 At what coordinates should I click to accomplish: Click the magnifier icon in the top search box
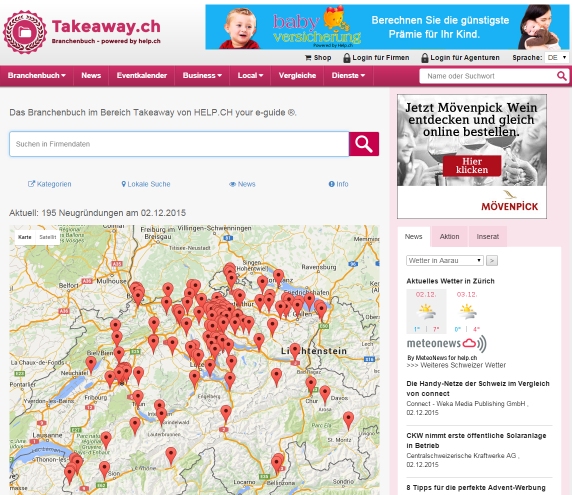point(561,76)
